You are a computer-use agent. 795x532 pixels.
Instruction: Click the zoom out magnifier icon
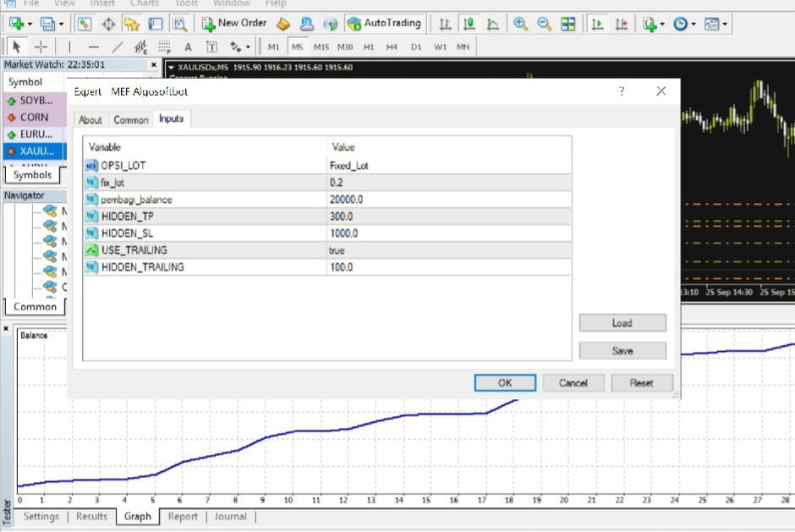click(x=545, y=24)
